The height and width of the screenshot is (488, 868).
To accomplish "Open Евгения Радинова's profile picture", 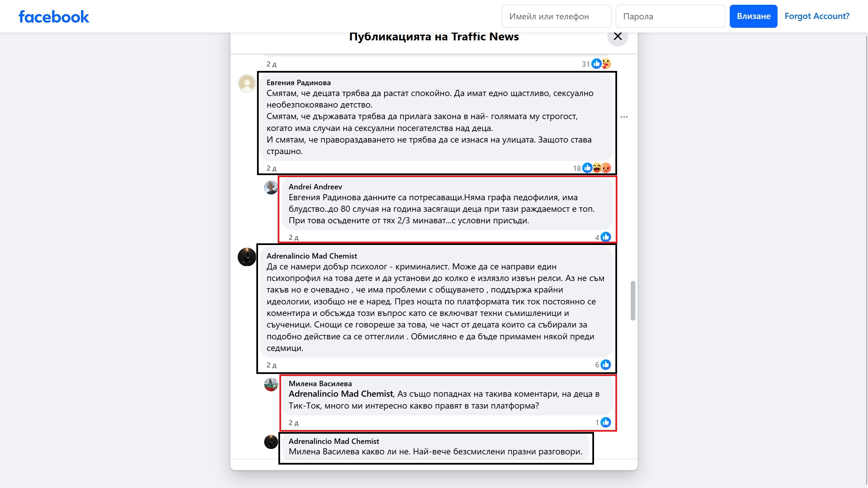I will (247, 83).
